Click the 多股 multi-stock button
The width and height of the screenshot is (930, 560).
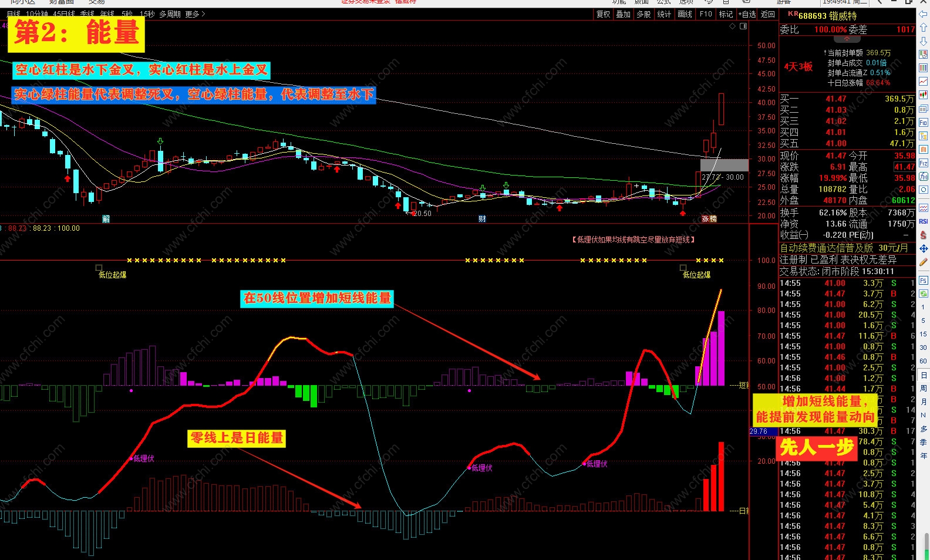(x=643, y=14)
